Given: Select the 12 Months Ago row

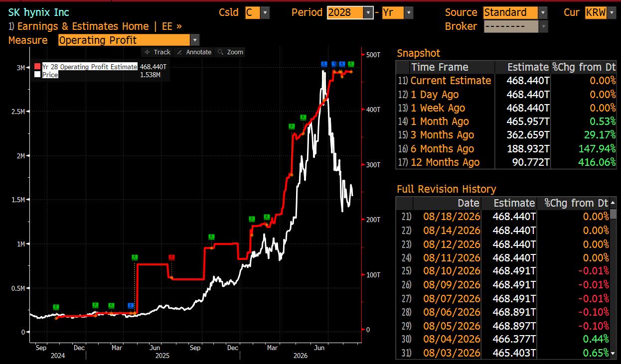Looking at the screenshot, I should (x=506, y=162).
